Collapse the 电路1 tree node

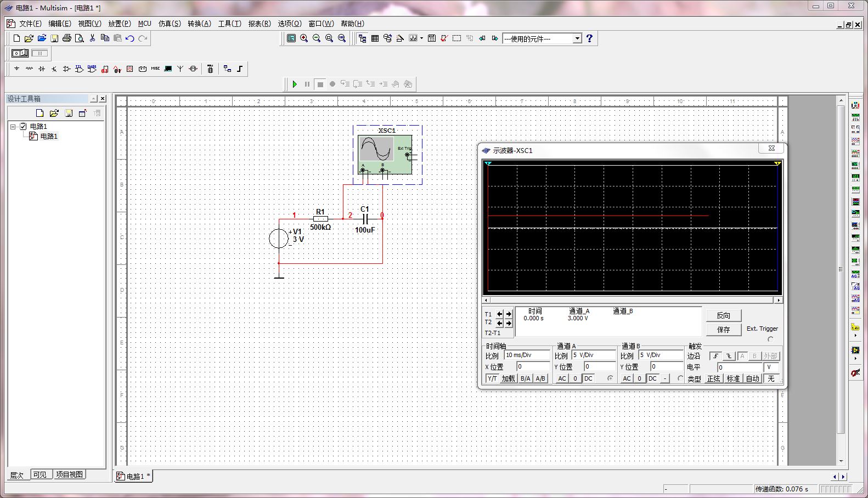coord(13,126)
